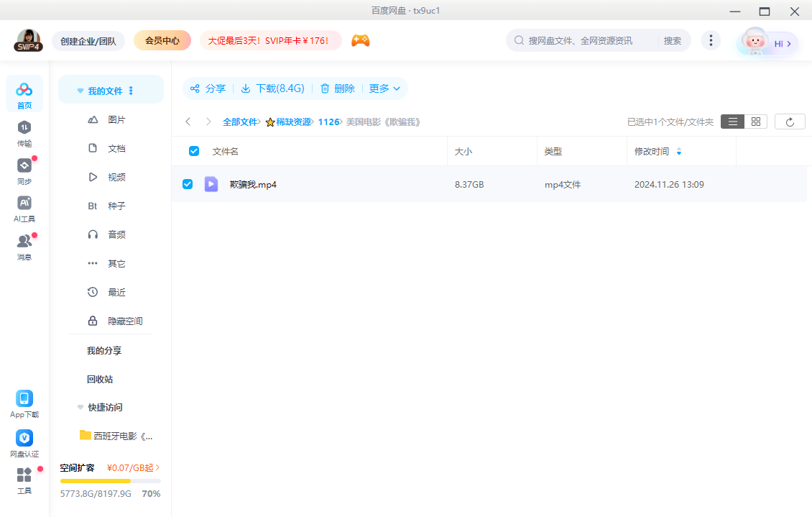Navigate to 全部文件 breadcrumb
This screenshot has height=517, width=812.
(x=240, y=122)
